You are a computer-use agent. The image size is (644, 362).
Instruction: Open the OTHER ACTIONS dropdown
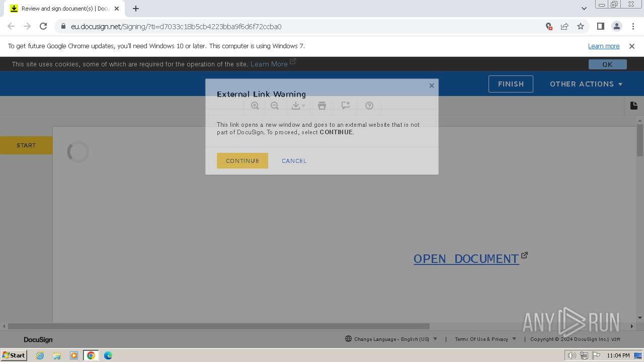tap(586, 84)
